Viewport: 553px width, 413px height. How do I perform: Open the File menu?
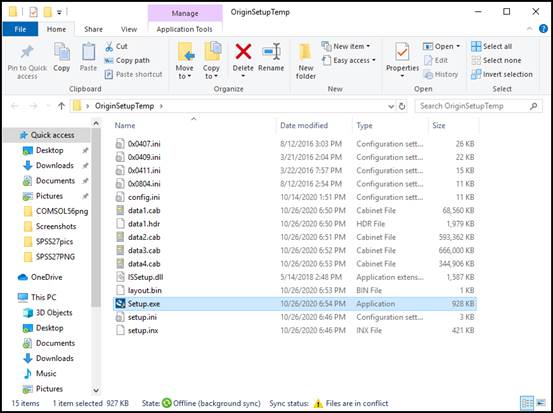pos(20,29)
